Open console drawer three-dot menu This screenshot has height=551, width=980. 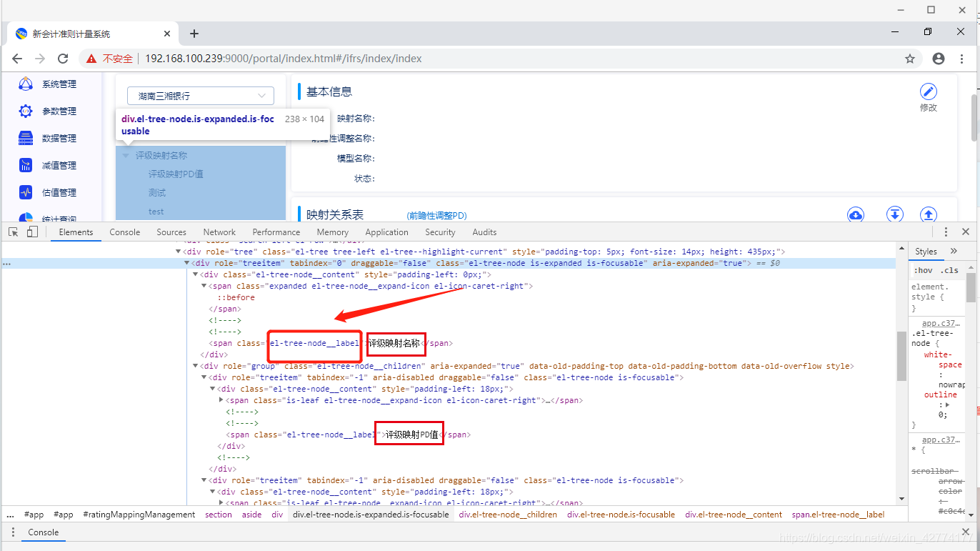11,532
